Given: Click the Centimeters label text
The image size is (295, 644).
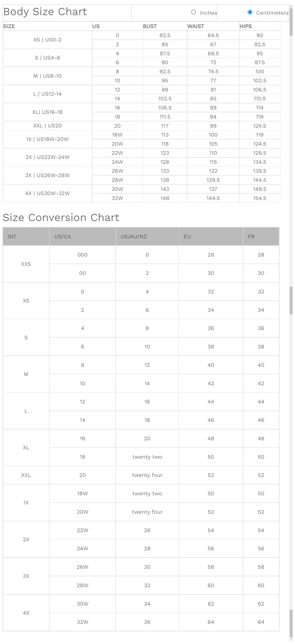Looking at the screenshot, I should point(272,13).
